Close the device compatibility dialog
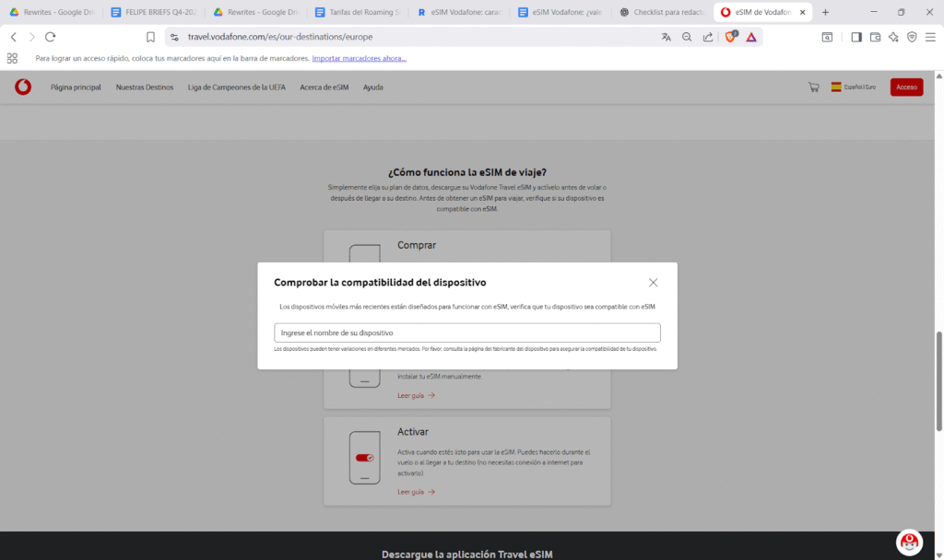944x560 pixels. tap(653, 283)
